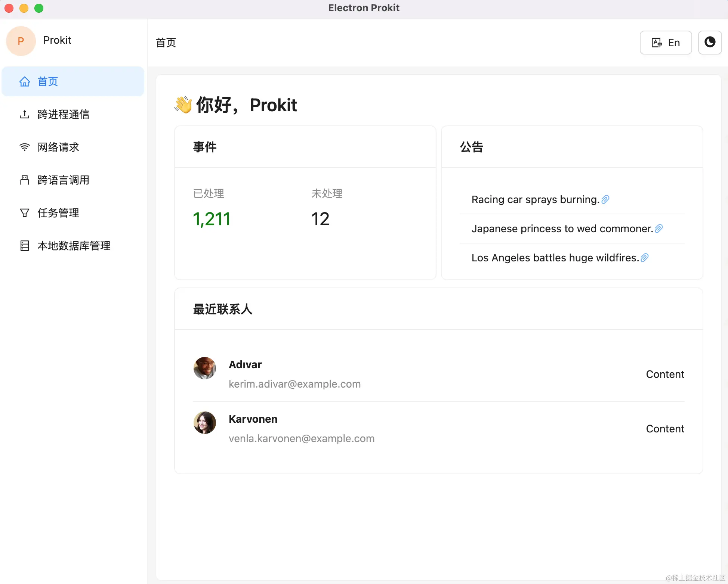
Task: Click the orange P Prokit avatar
Action: 21,41
